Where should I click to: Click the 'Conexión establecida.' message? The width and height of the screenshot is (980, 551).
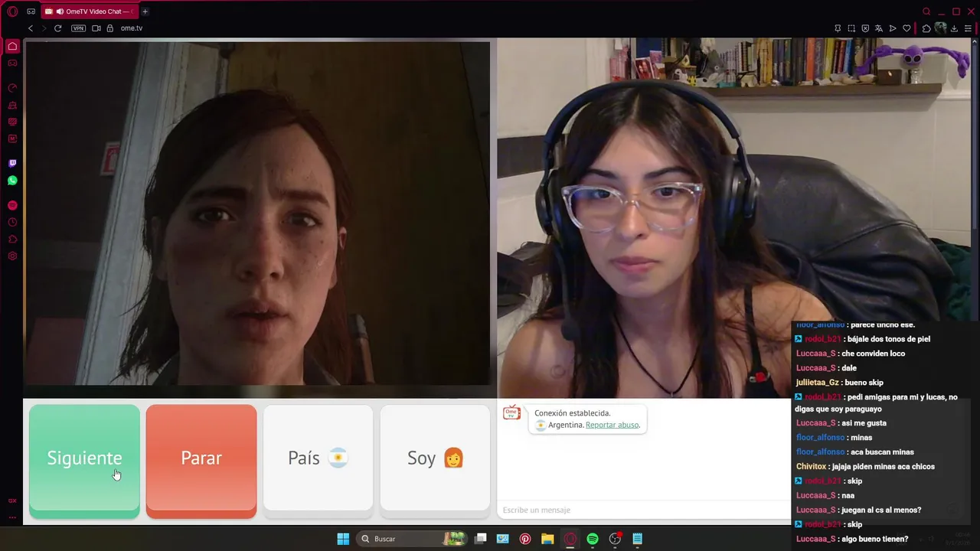[573, 413]
